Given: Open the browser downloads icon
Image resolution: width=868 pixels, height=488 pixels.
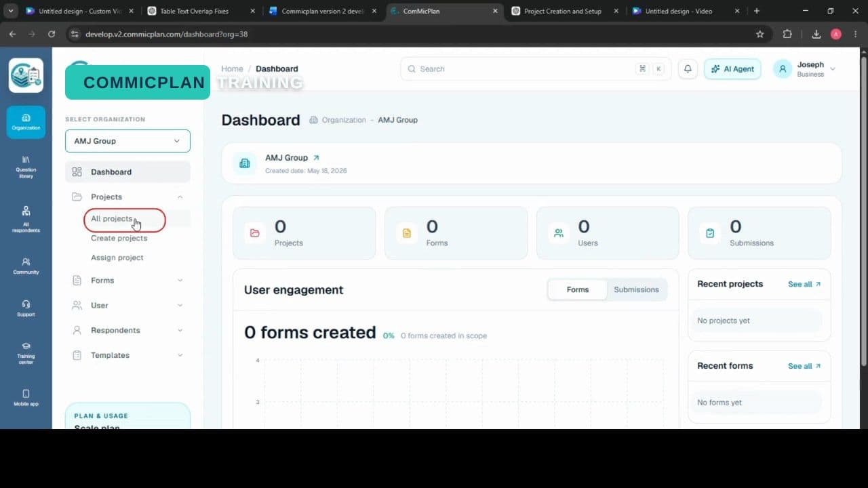Looking at the screenshot, I should [x=816, y=34].
